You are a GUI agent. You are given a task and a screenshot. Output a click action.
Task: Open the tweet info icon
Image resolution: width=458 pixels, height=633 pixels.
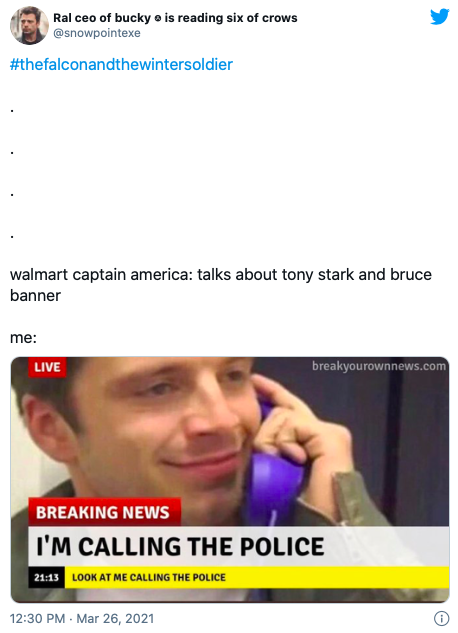pos(441,618)
